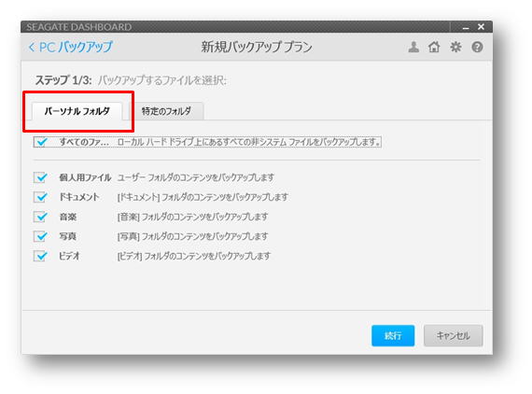This screenshot has width=532, height=394.
Task: Click the 新規バックアップ プラン heading
Action: coord(257,47)
